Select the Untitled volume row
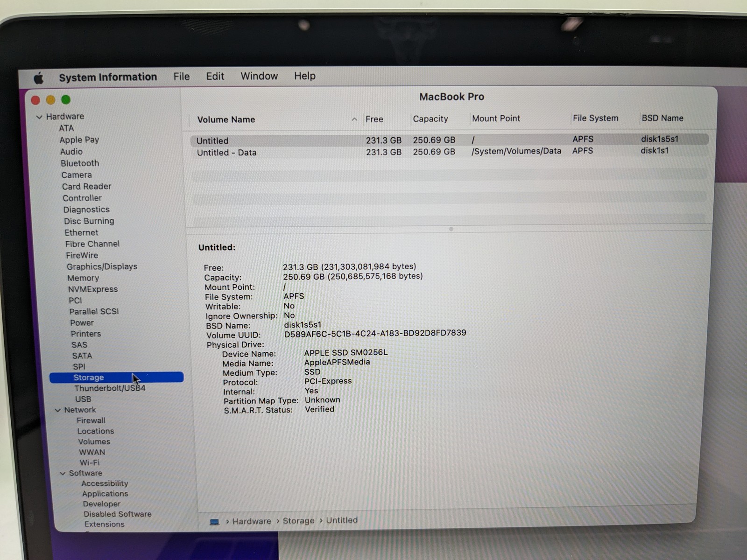 (450, 140)
